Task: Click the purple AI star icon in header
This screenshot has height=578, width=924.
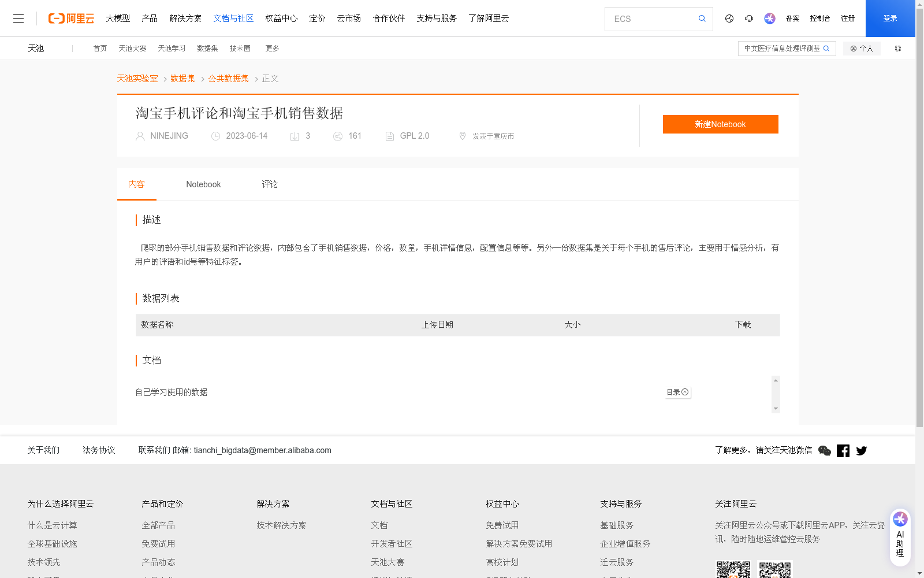Action: pyautogui.click(x=770, y=18)
